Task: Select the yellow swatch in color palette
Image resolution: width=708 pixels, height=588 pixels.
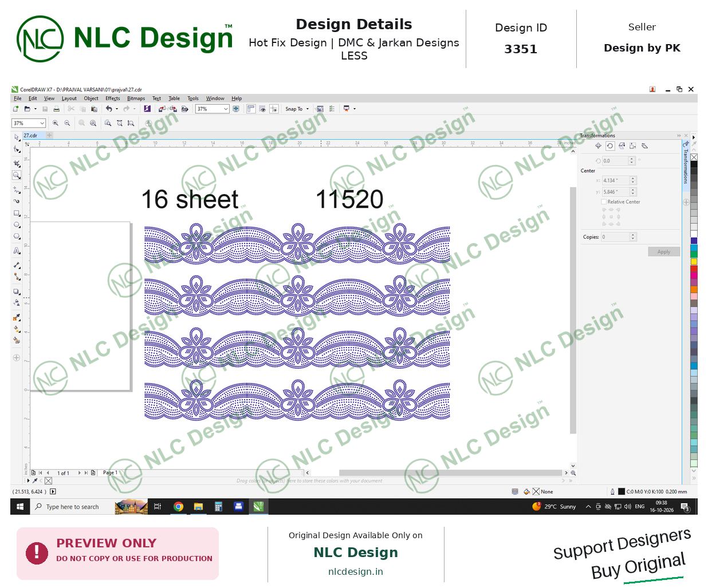Action: tap(694, 262)
